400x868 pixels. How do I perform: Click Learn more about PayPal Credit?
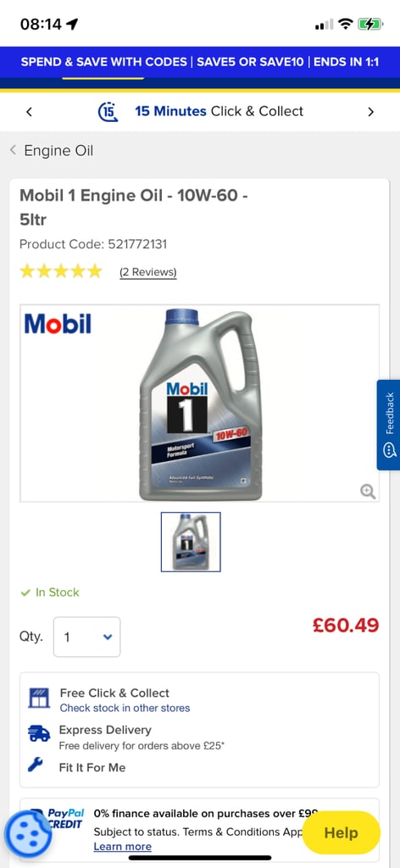tap(122, 847)
